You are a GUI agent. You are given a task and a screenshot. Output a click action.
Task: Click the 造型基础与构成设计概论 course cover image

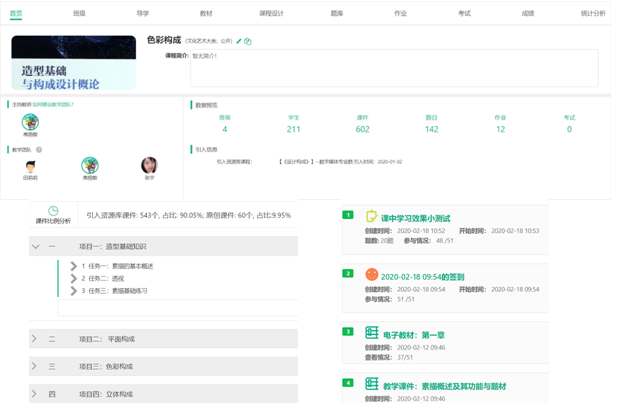(73, 64)
